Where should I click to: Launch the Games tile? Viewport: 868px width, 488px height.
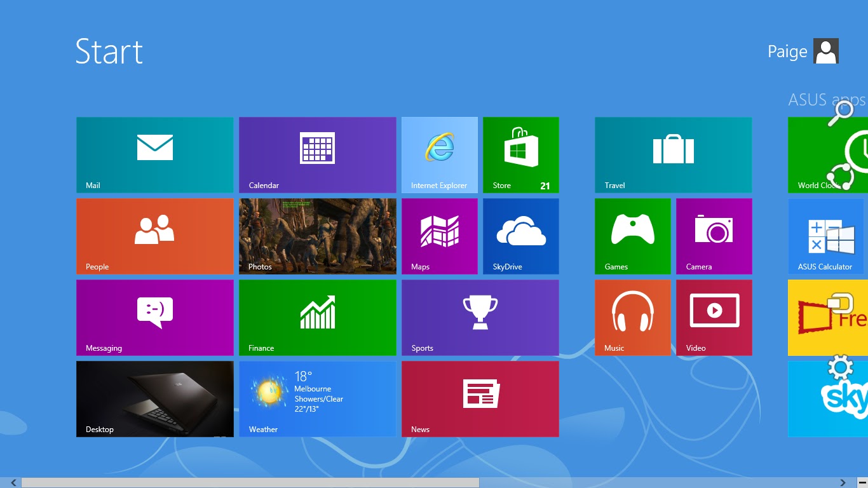pos(632,236)
